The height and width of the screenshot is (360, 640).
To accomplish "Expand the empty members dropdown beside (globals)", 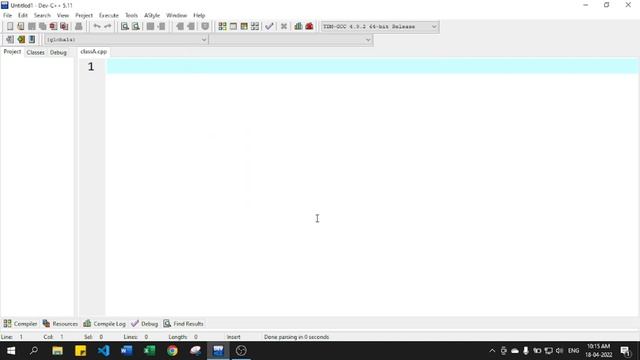I will tap(367, 40).
